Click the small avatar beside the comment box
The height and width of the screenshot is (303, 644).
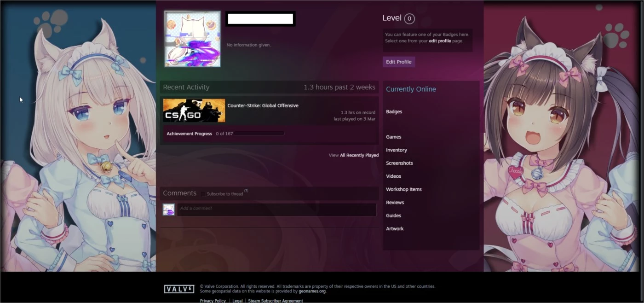(168, 210)
